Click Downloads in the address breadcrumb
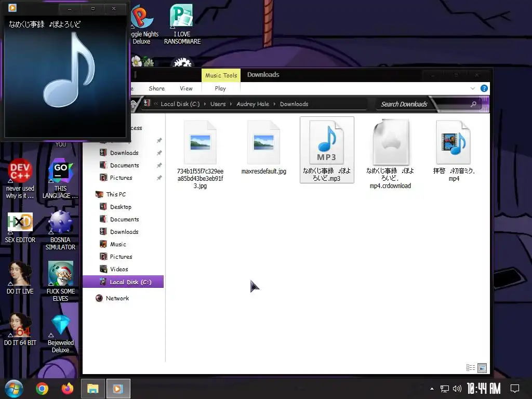Screen dimensions: 532x399 [294, 104]
